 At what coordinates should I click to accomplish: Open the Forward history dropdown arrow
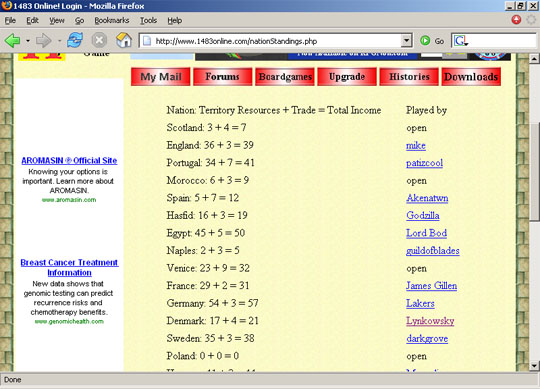point(59,41)
